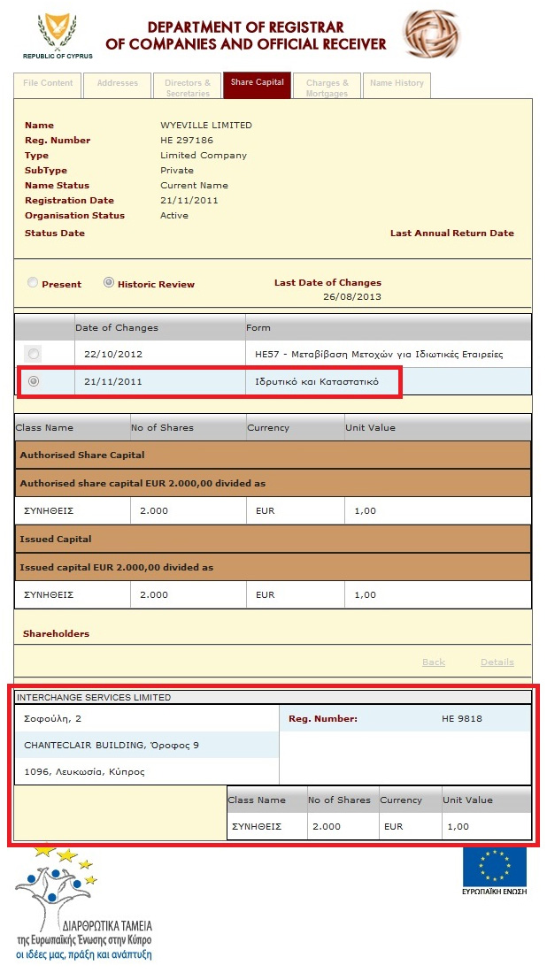Image resolution: width=547 pixels, height=980 pixels.
Task: Click the INTERCHANGE SERVICES LIMITED shareholder name
Action: pos(94,697)
